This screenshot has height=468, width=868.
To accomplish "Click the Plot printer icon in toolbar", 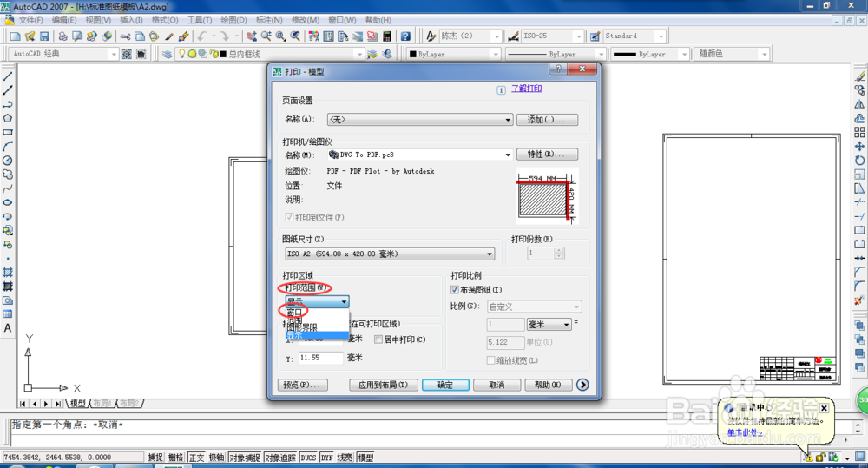I will point(62,36).
